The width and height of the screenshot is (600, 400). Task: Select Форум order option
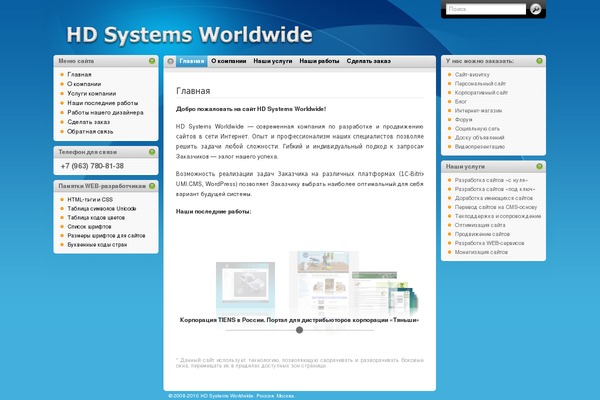pyautogui.click(x=463, y=119)
